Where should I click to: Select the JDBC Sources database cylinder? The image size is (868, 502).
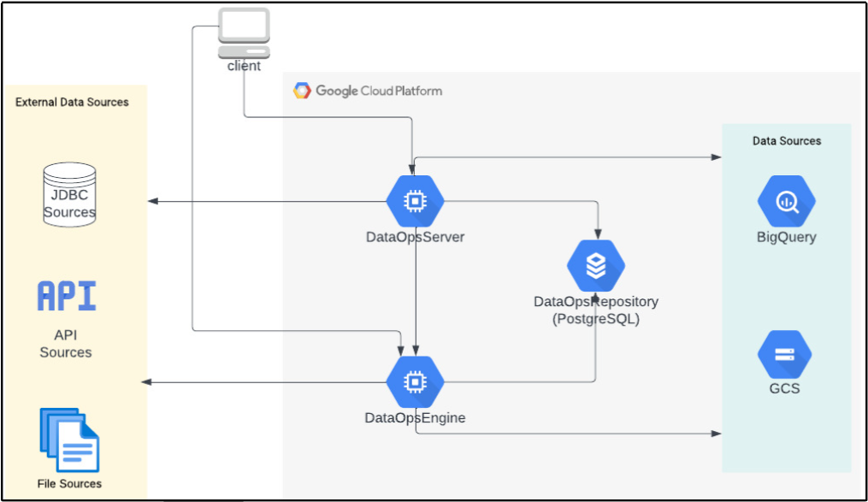(69, 197)
